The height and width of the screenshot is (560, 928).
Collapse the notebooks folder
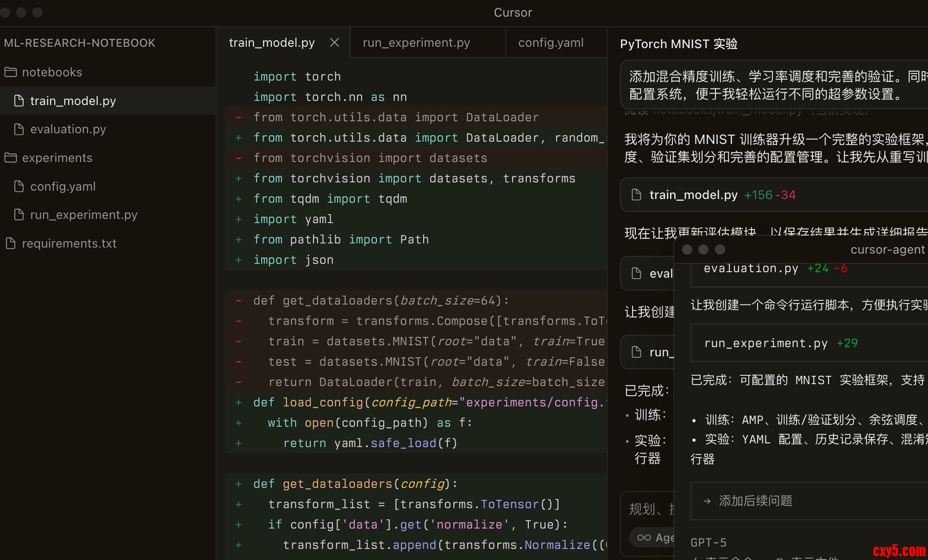(52, 72)
